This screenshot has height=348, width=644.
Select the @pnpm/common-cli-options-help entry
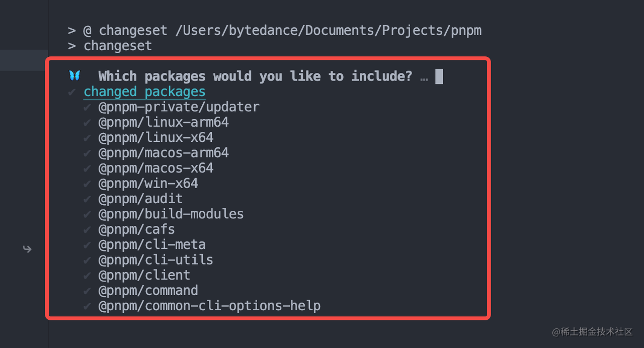(x=209, y=306)
